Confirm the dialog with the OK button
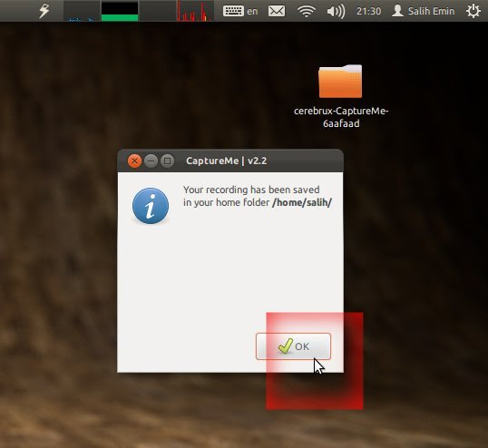 [x=293, y=346]
